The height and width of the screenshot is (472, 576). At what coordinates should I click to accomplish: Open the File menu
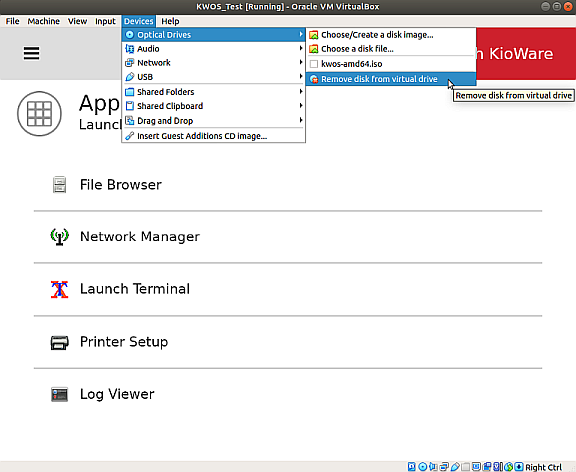(x=12, y=21)
